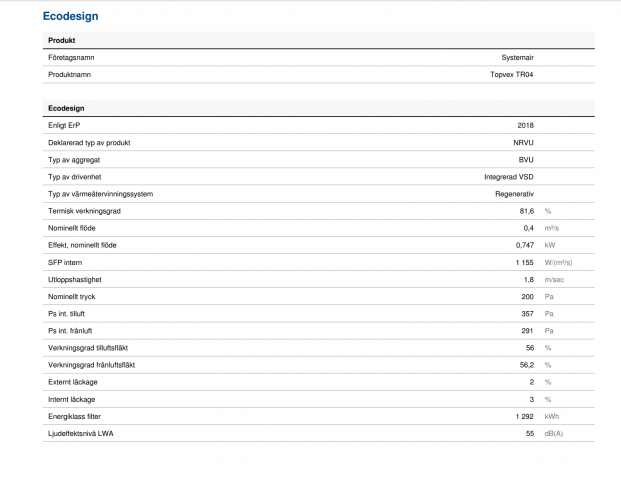Image resolution: width=621 pixels, height=480 pixels.
Task: Click the Nominellt tryck value 200
Action: [527, 296]
